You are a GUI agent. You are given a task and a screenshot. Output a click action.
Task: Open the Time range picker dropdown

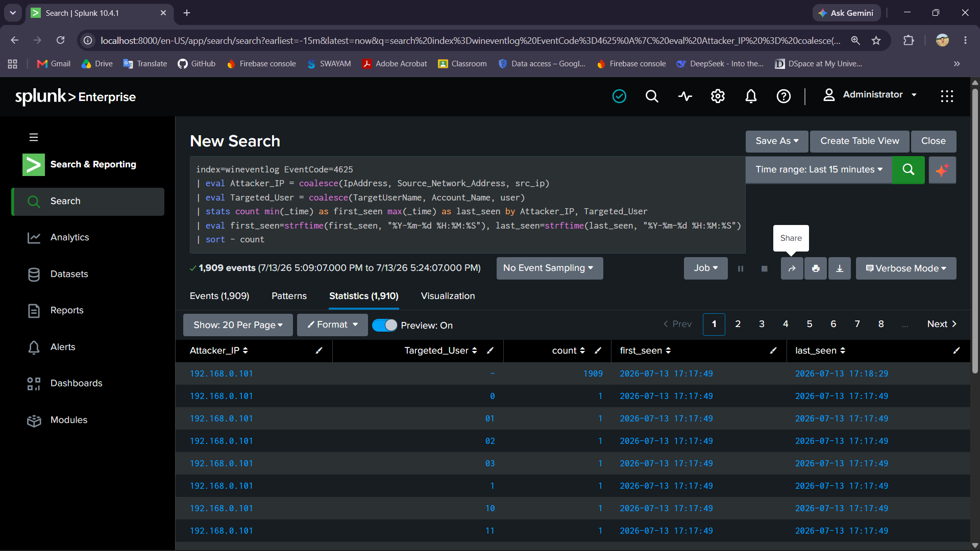[819, 169]
